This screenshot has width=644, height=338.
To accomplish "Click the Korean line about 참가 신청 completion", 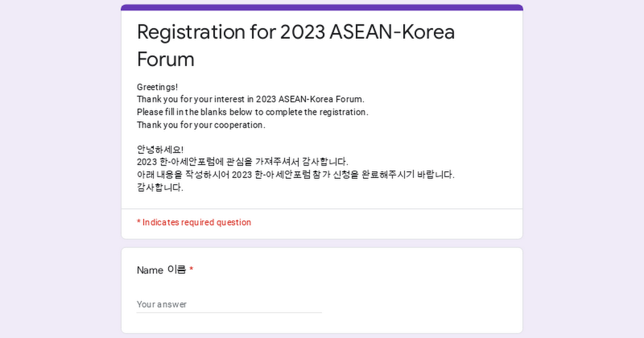I will [296, 175].
